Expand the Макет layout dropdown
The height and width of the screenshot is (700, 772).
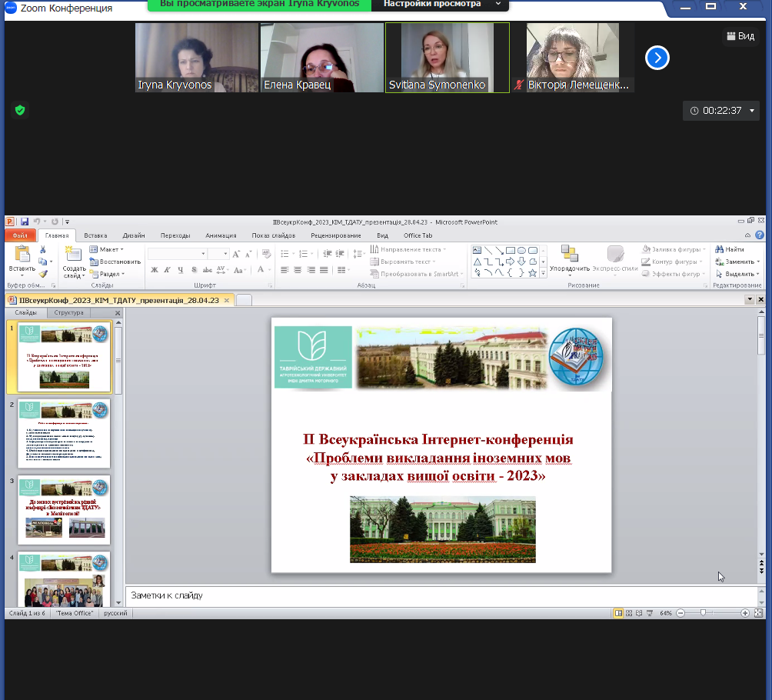(108, 249)
